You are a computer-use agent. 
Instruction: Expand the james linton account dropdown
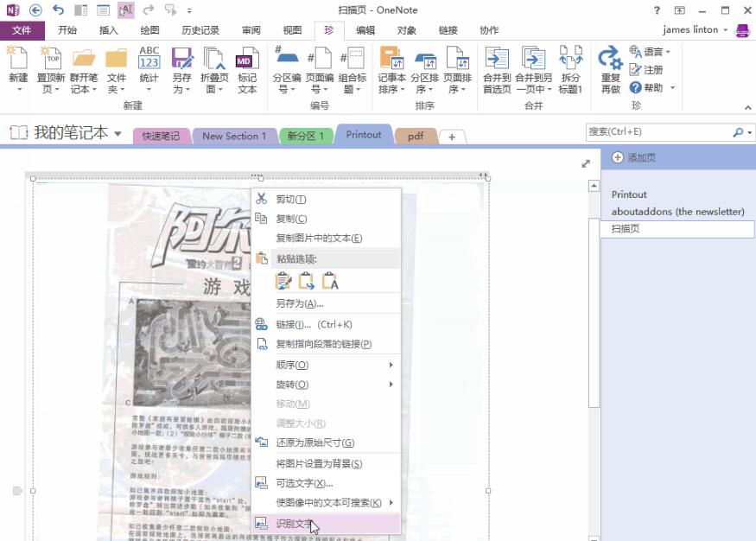point(725,30)
